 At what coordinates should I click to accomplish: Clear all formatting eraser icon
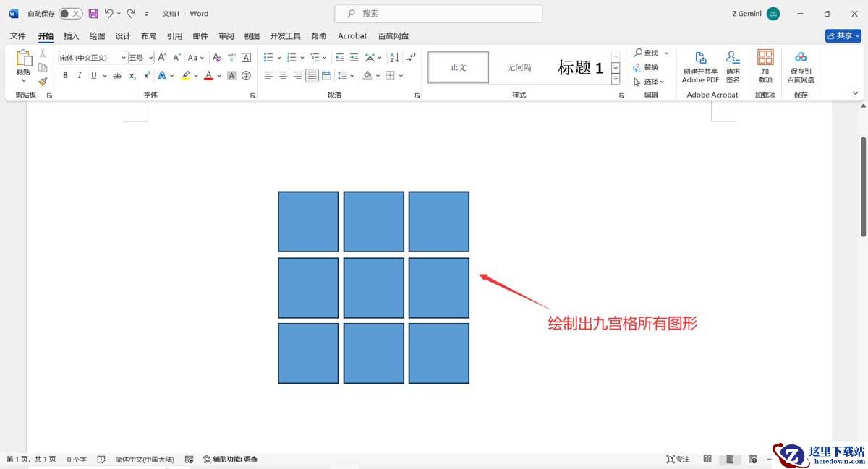pos(217,57)
